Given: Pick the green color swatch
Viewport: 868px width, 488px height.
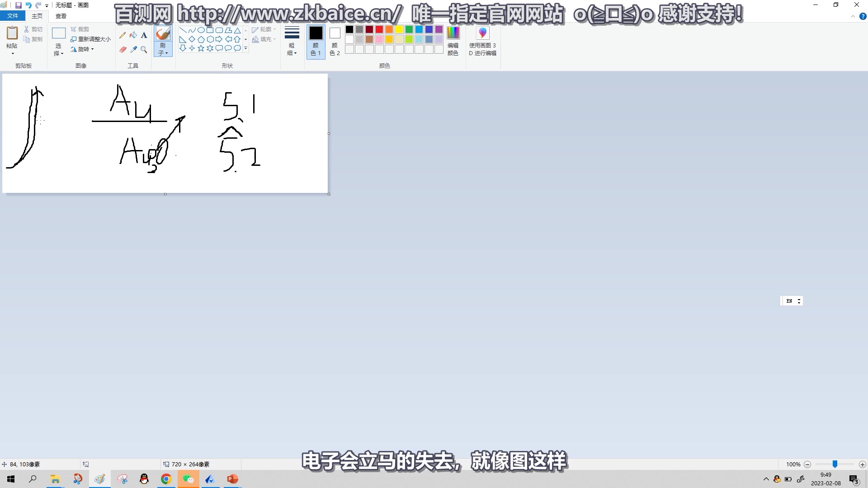Looking at the screenshot, I should click(x=409, y=29).
